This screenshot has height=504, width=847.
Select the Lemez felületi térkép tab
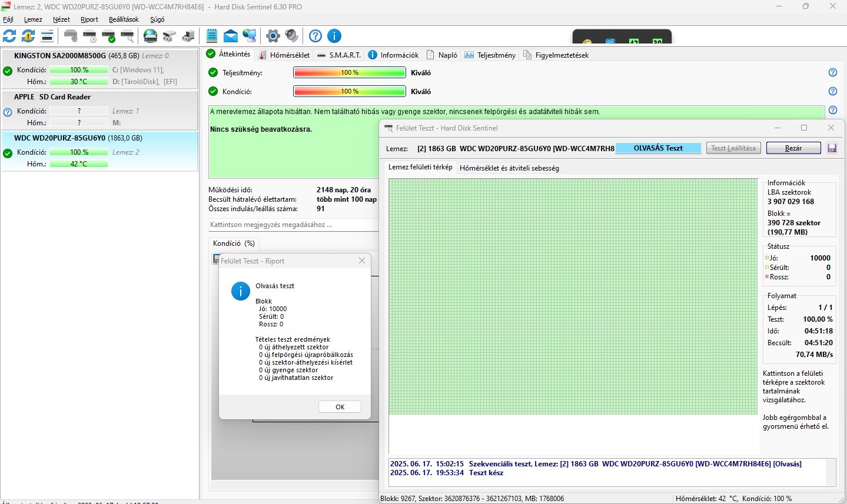pyautogui.click(x=420, y=167)
